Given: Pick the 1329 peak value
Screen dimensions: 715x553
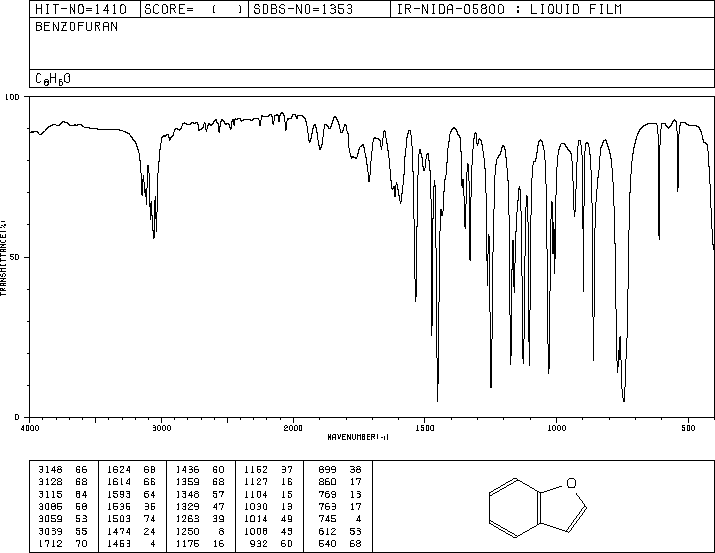Looking at the screenshot, I should (x=187, y=506).
